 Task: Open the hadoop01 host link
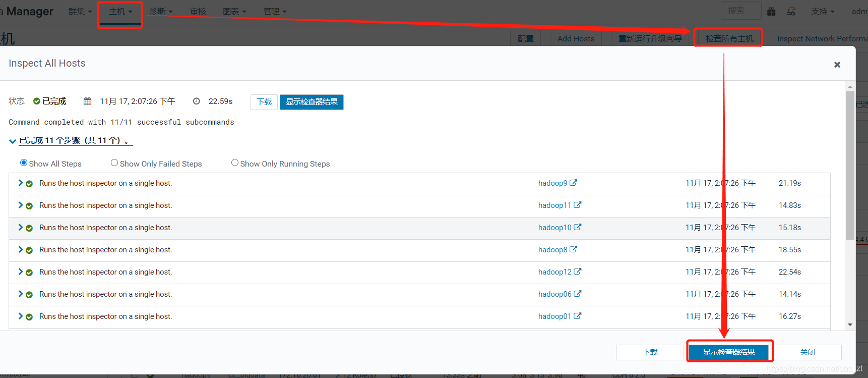pos(554,316)
